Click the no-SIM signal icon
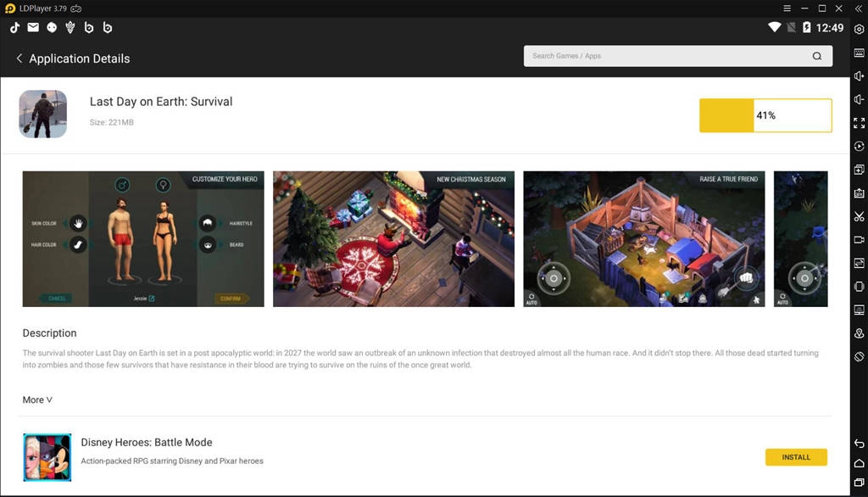This screenshot has width=868, height=497. tap(792, 27)
